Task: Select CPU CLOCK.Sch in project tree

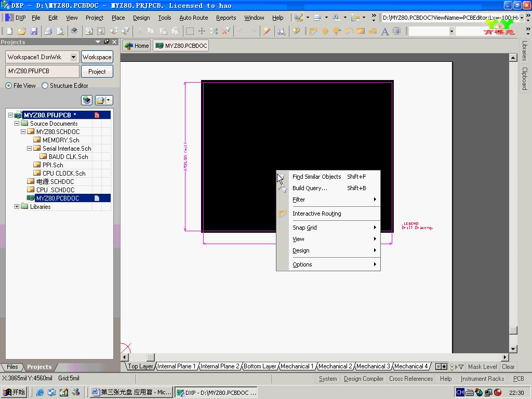Action: pyautogui.click(x=64, y=174)
